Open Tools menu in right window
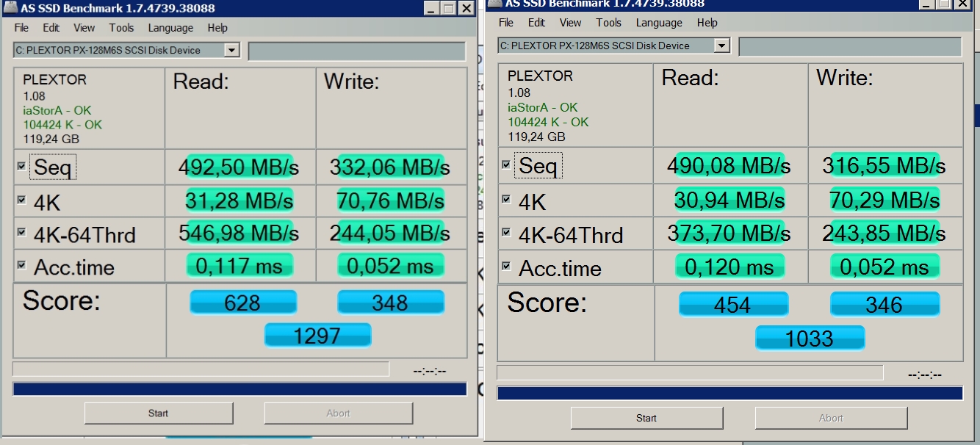Screen dimensions: 980x445 [608, 23]
